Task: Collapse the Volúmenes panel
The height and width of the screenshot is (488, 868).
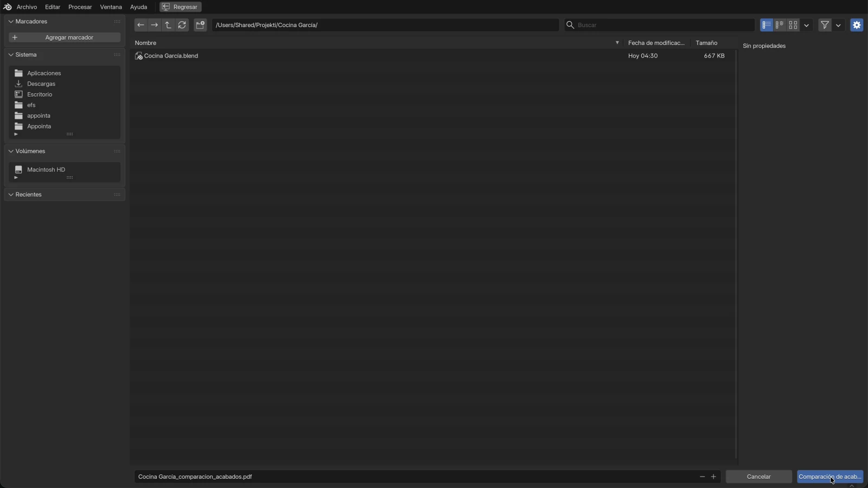Action: point(11,151)
